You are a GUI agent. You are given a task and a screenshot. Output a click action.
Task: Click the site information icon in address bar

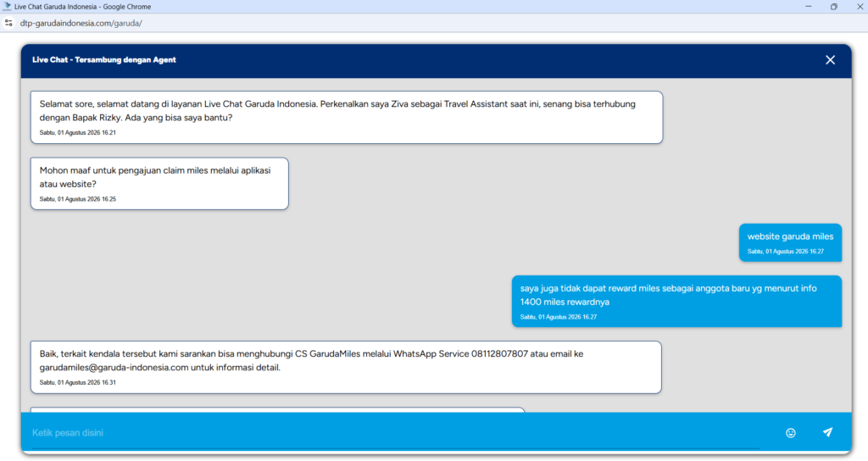click(x=8, y=23)
